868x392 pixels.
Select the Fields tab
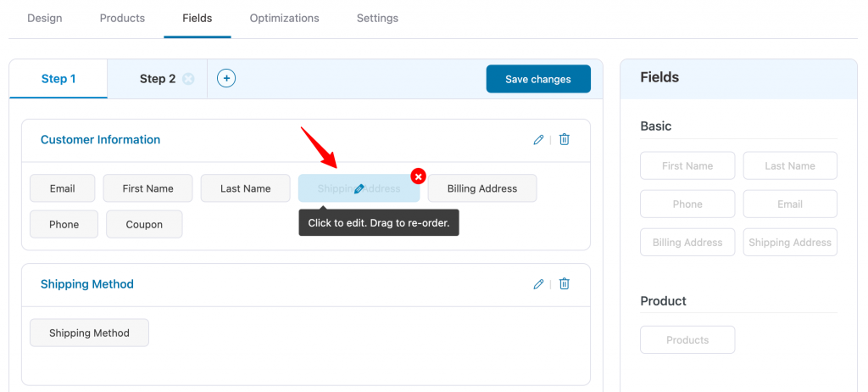click(197, 19)
